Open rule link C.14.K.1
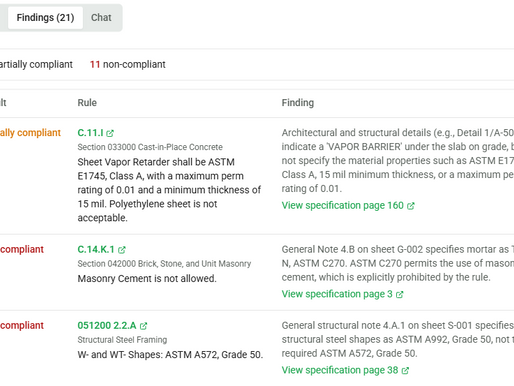514x386 pixels. tap(96, 249)
